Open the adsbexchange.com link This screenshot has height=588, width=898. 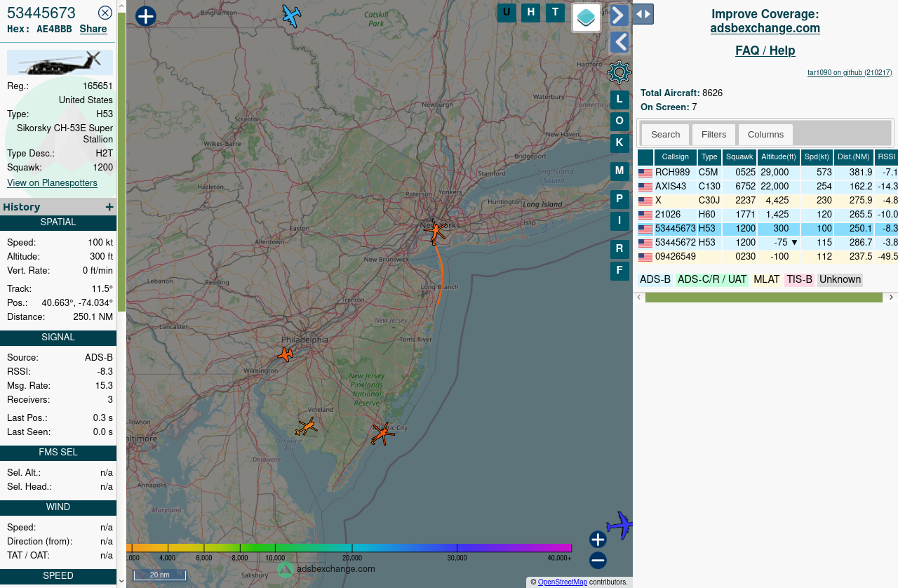[x=765, y=28]
